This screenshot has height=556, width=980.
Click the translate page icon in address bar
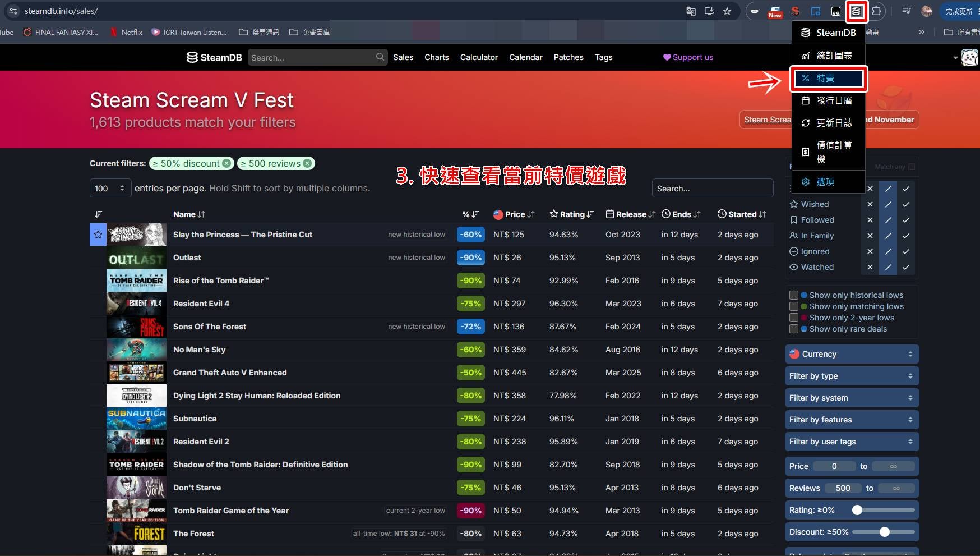[691, 11]
